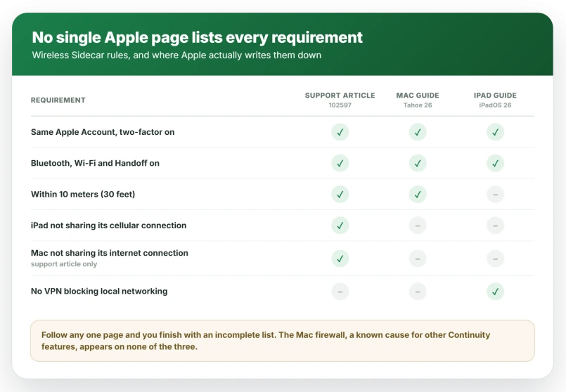This screenshot has height=392, width=566.
Task: Click 'Bluetooth, Wi-Fi and Handoff on' text
Action: click(95, 163)
